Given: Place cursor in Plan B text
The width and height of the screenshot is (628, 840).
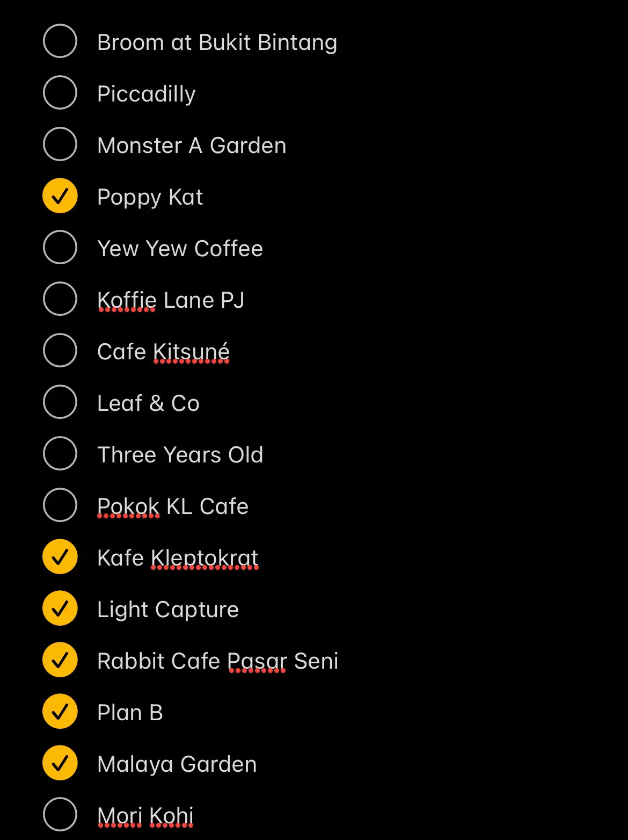Looking at the screenshot, I should click(130, 713).
